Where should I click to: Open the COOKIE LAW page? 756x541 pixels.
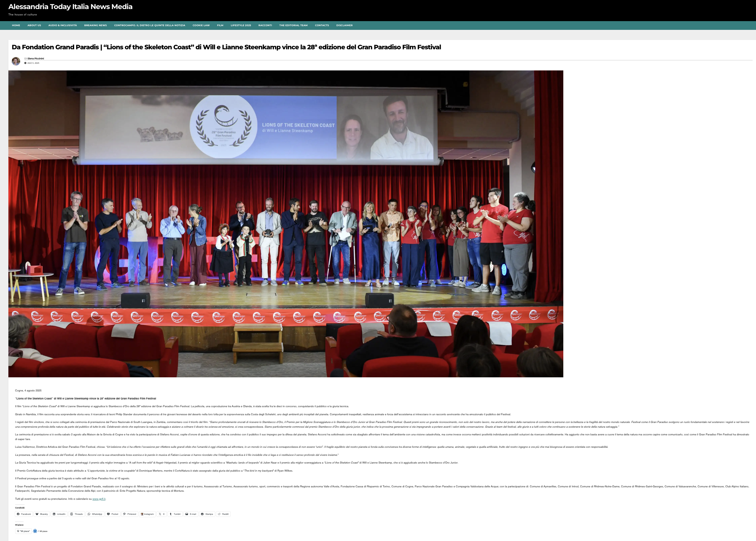[x=201, y=25]
